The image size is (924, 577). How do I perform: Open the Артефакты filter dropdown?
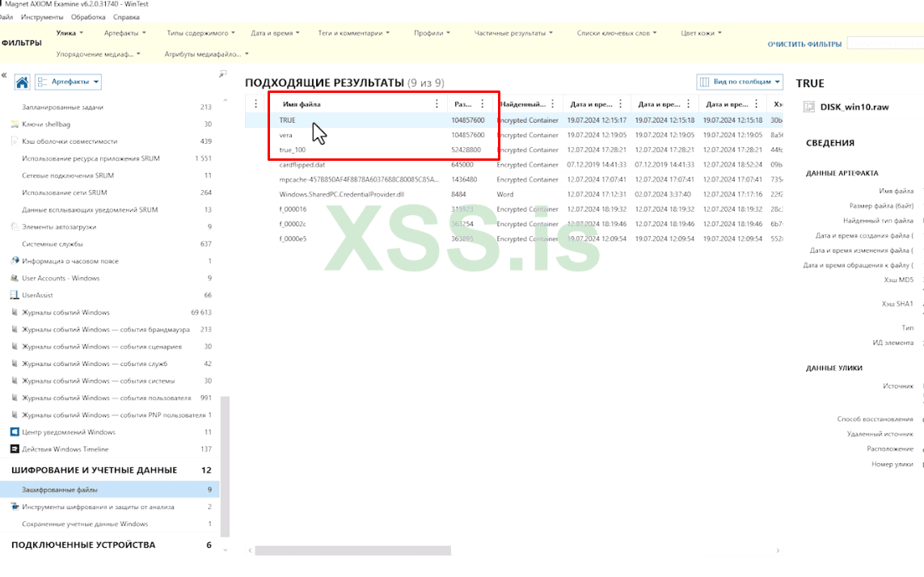coord(125,33)
